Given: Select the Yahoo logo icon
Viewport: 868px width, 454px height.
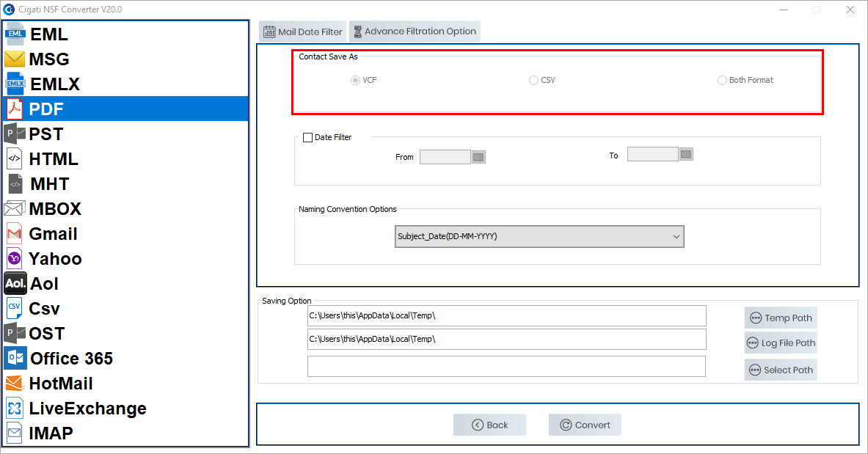Looking at the screenshot, I should pyautogui.click(x=15, y=259).
